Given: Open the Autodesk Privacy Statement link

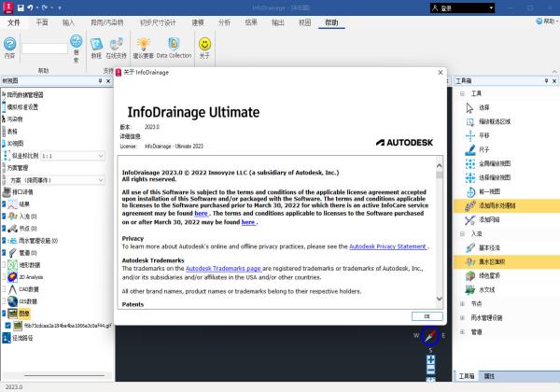Looking at the screenshot, I should [387, 246].
